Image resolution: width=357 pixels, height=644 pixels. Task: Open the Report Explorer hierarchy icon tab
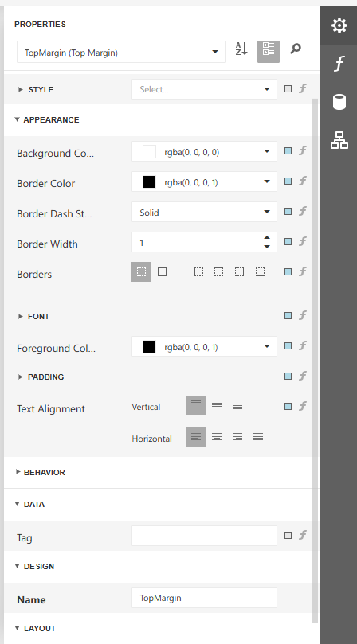[339, 140]
